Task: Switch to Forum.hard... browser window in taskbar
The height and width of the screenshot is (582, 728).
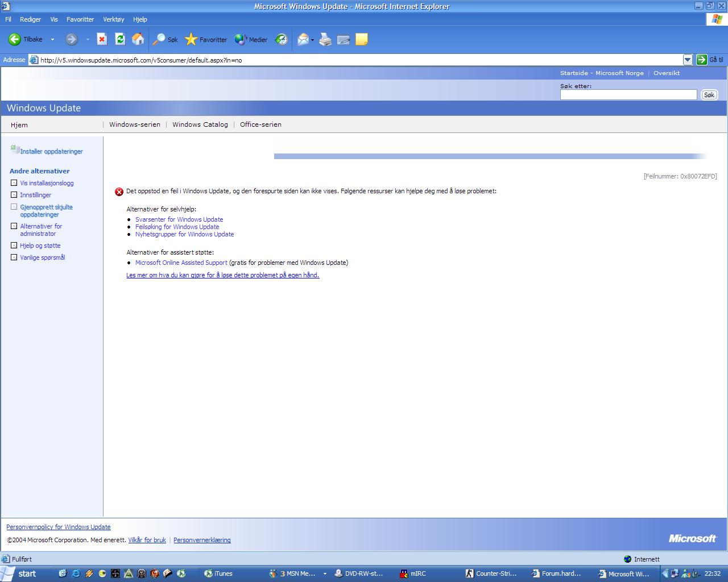Action: pos(559,573)
